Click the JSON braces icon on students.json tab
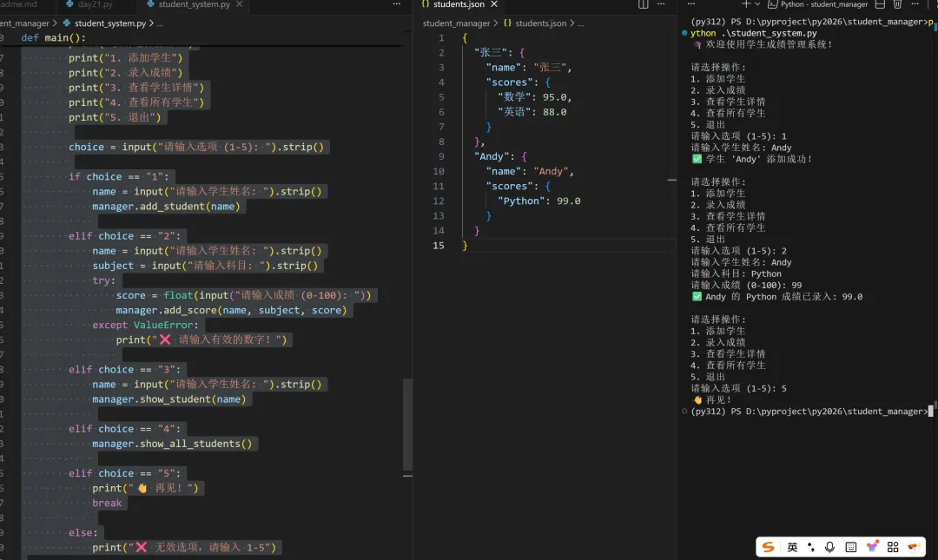 click(426, 4)
